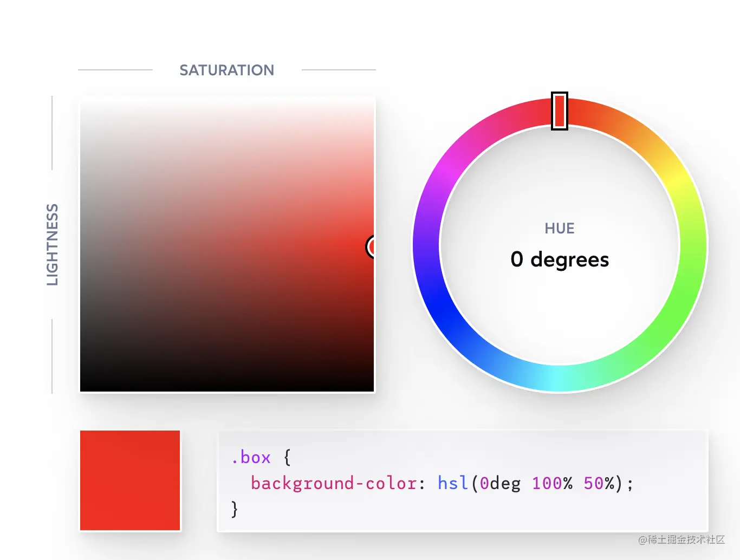Click the '100%' saturation value in code
Image resolution: width=740 pixels, height=560 pixels.
pos(552,483)
